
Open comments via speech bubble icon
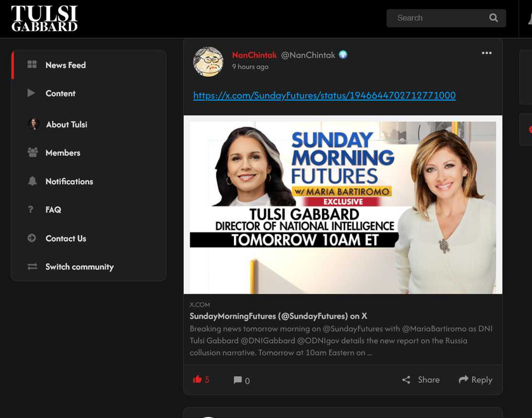point(238,380)
